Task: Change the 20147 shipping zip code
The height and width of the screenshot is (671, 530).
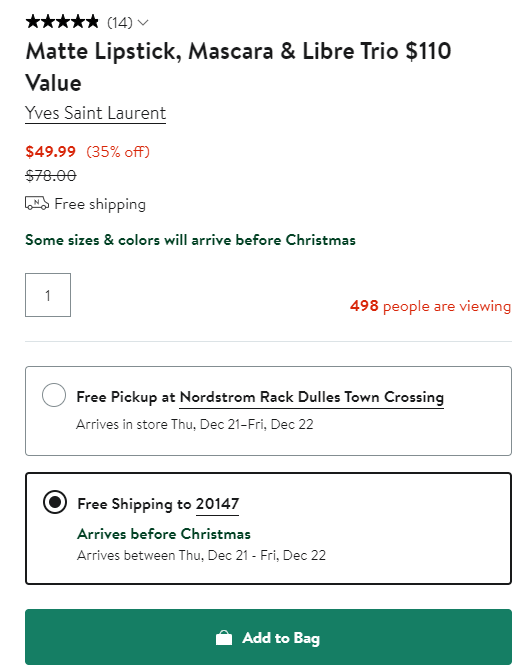Action: tap(217, 504)
